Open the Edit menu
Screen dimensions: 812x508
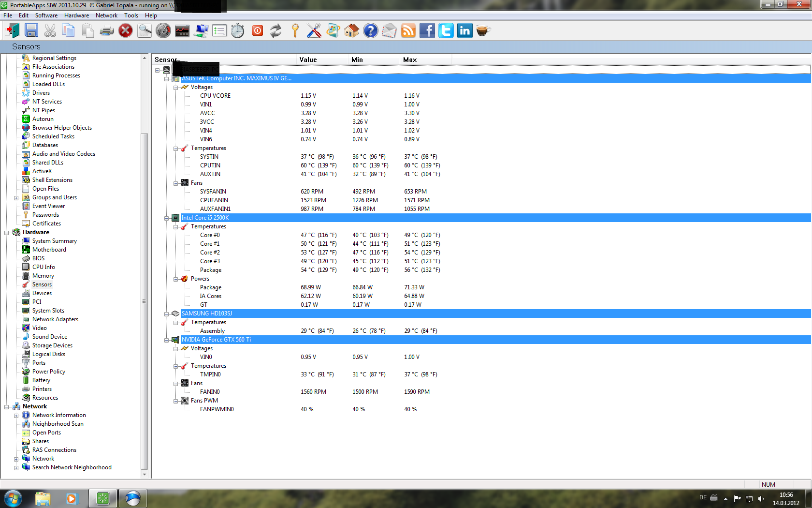[24, 15]
